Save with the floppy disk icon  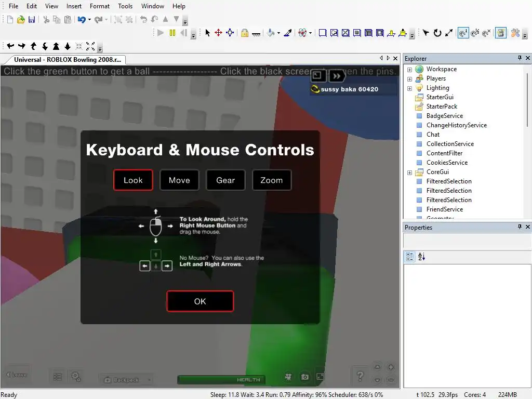point(32,20)
